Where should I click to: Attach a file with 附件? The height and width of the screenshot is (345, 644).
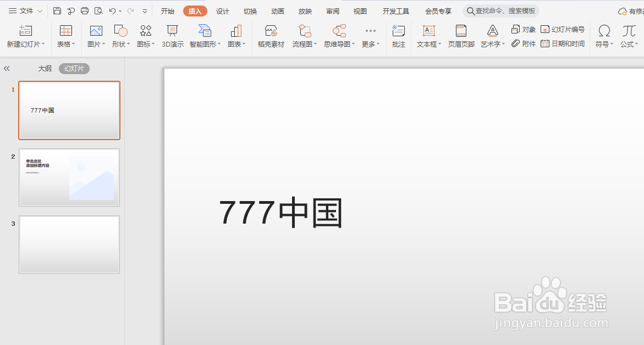[x=524, y=43]
